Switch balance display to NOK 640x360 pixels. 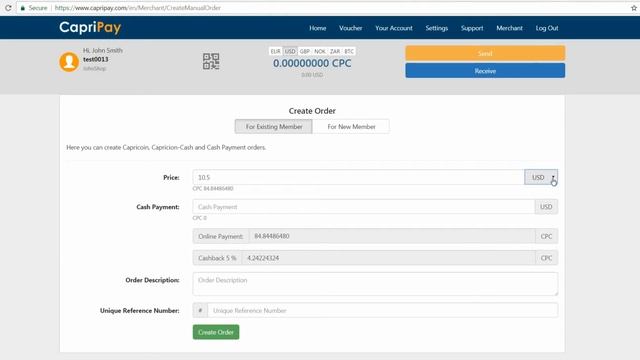(320, 51)
